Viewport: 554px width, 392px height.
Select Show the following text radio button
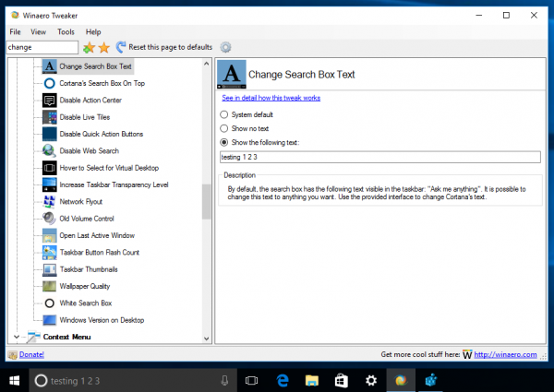pyautogui.click(x=224, y=143)
